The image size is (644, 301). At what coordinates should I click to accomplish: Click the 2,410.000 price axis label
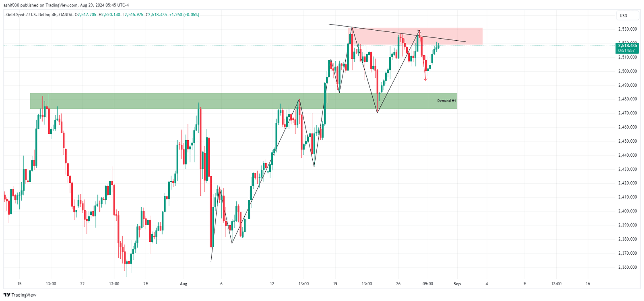[x=627, y=197]
